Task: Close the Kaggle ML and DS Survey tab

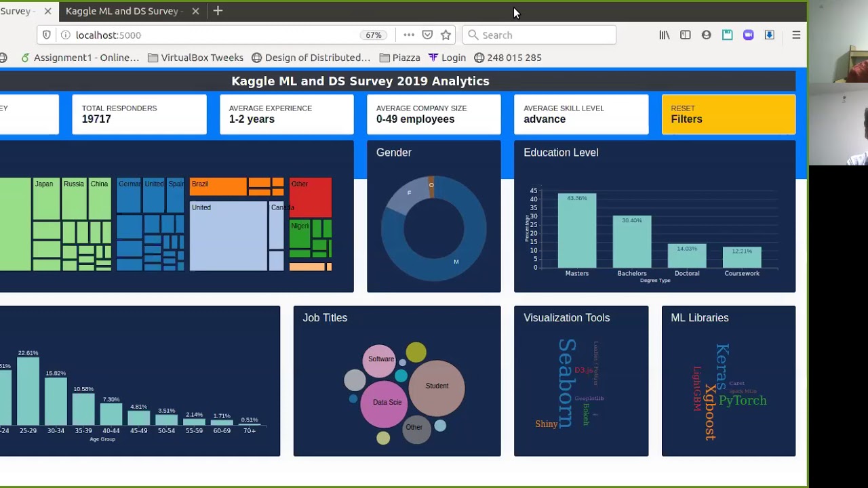Action: click(x=195, y=11)
